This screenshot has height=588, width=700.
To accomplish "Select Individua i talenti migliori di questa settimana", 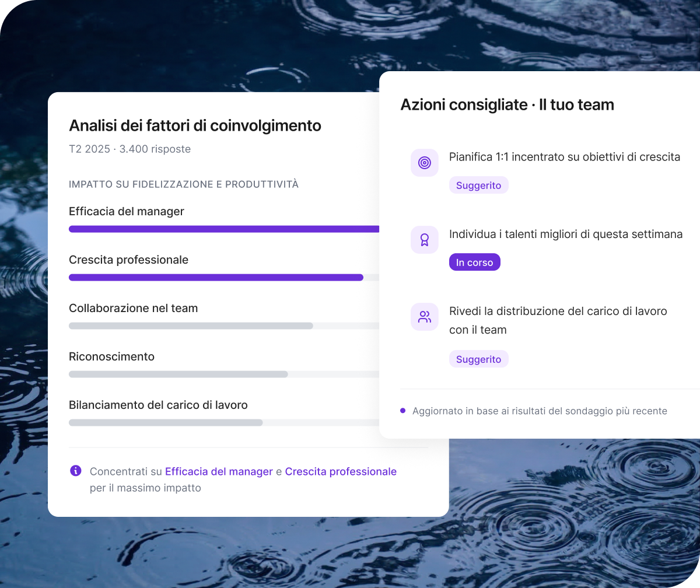I will click(x=566, y=234).
